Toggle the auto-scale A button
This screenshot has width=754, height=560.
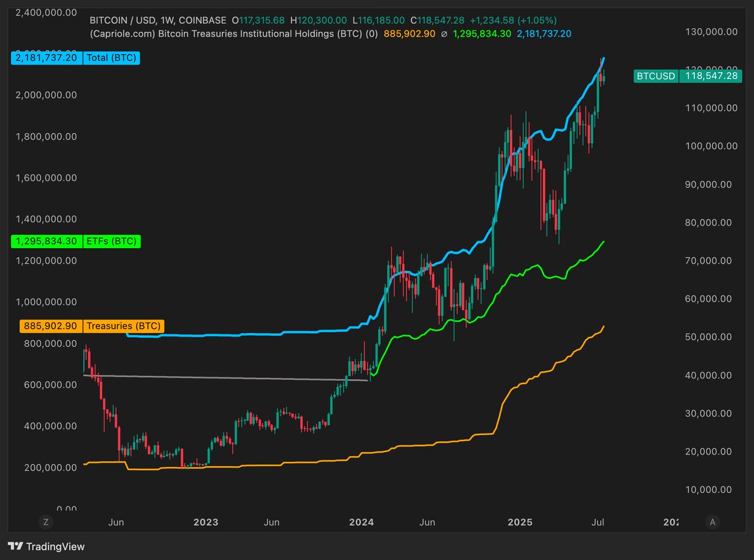click(x=713, y=522)
